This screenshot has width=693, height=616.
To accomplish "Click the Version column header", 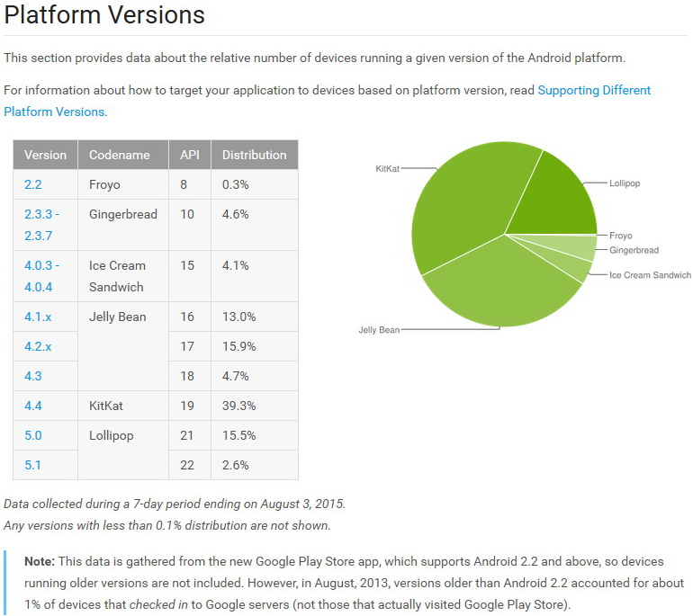I will pos(46,155).
